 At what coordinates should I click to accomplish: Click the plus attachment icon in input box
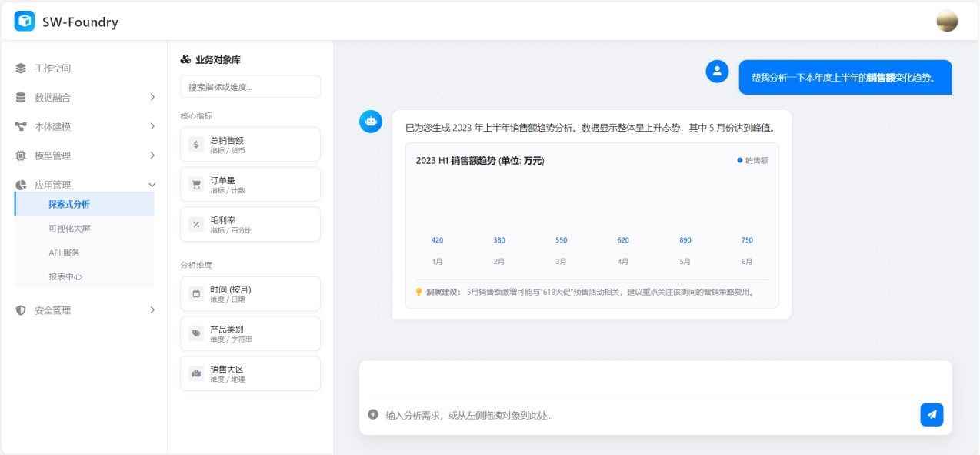tap(373, 414)
